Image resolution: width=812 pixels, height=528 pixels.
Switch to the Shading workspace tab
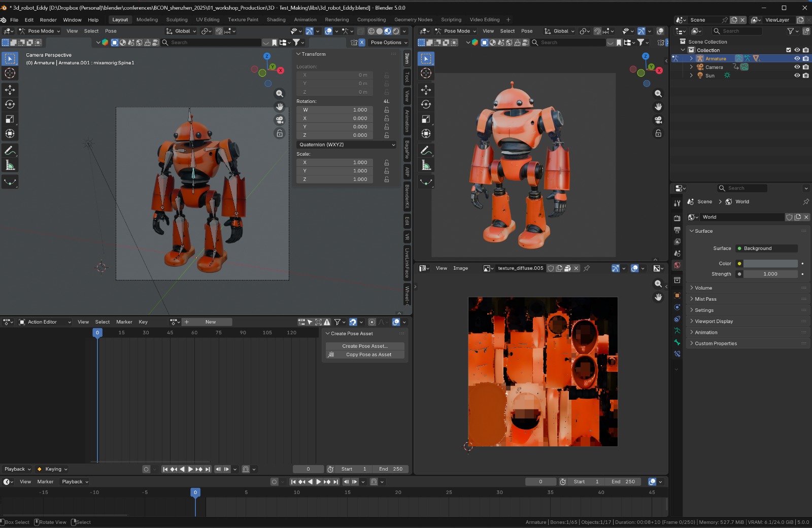click(x=276, y=20)
